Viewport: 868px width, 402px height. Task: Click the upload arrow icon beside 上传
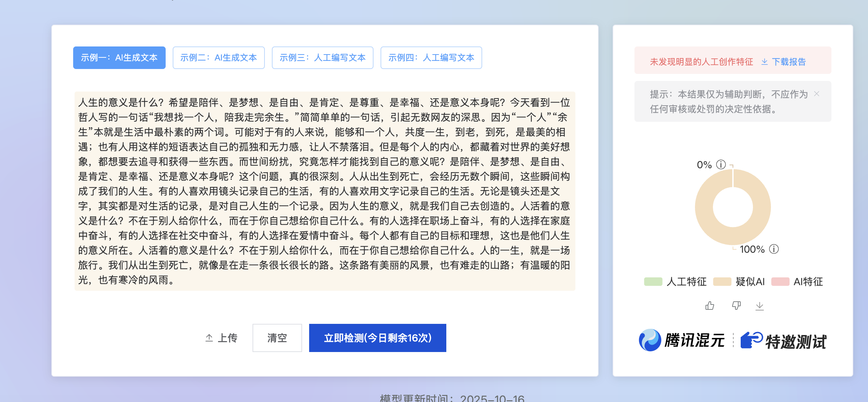[x=209, y=338]
